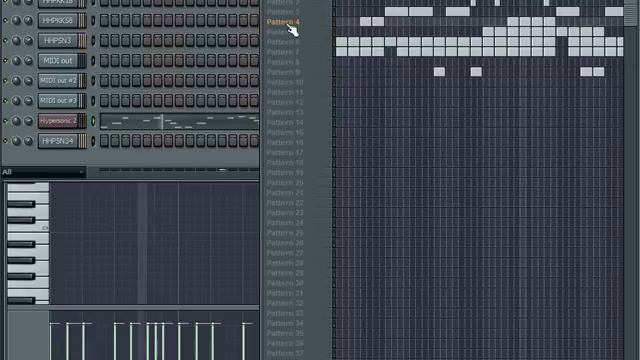Mute the Hypersonic 2 channel LED

tap(5, 121)
